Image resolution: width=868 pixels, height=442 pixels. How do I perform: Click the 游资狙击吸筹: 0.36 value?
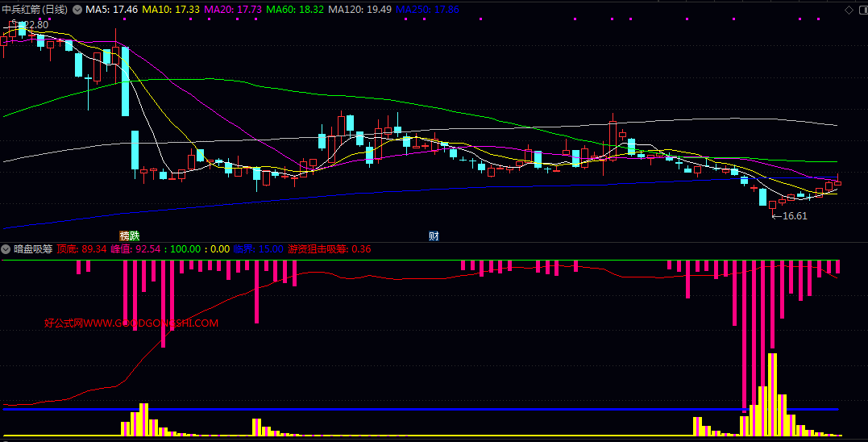[330, 249]
